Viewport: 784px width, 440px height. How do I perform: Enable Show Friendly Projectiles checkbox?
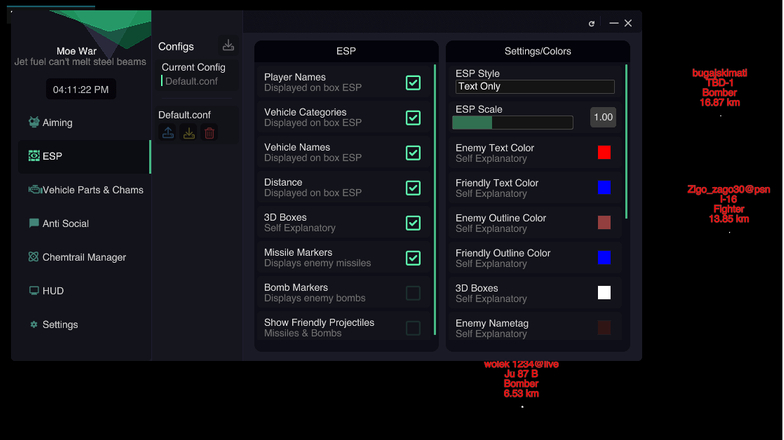[x=413, y=328]
